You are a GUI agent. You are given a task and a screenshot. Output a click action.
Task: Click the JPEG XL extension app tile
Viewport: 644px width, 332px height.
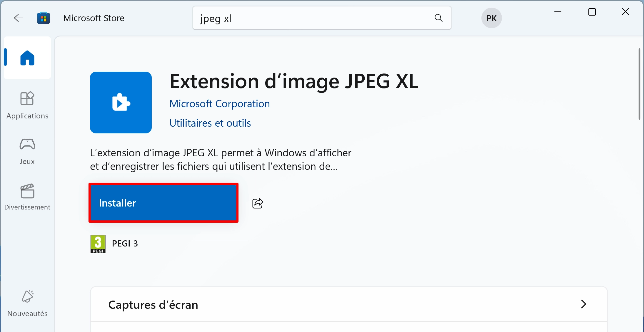coord(121,103)
